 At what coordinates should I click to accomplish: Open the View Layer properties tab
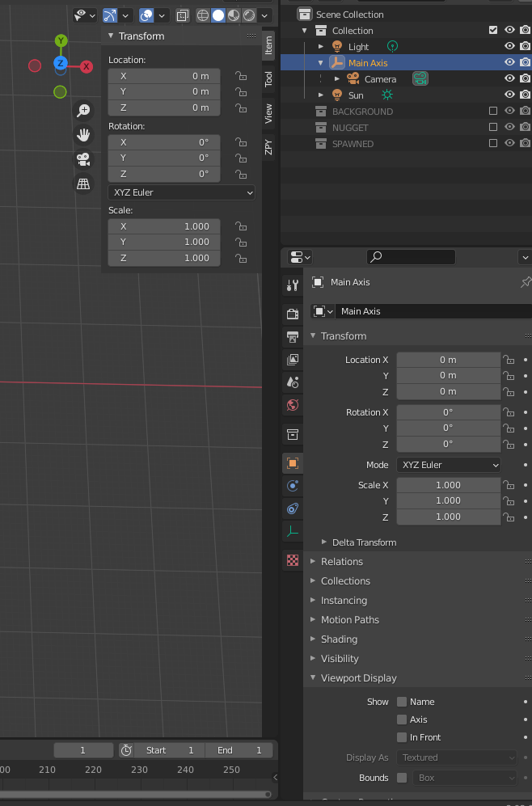click(x=293, y=359)
